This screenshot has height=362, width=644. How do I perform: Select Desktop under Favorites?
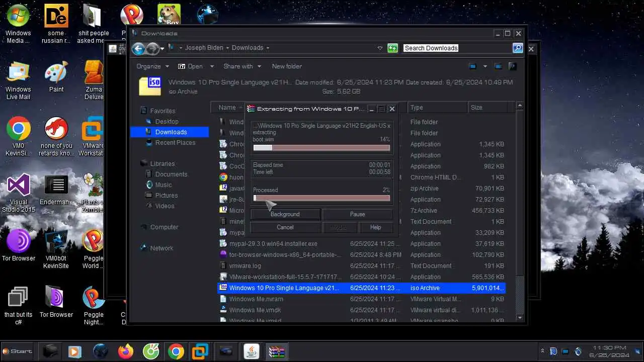point(167,122)
